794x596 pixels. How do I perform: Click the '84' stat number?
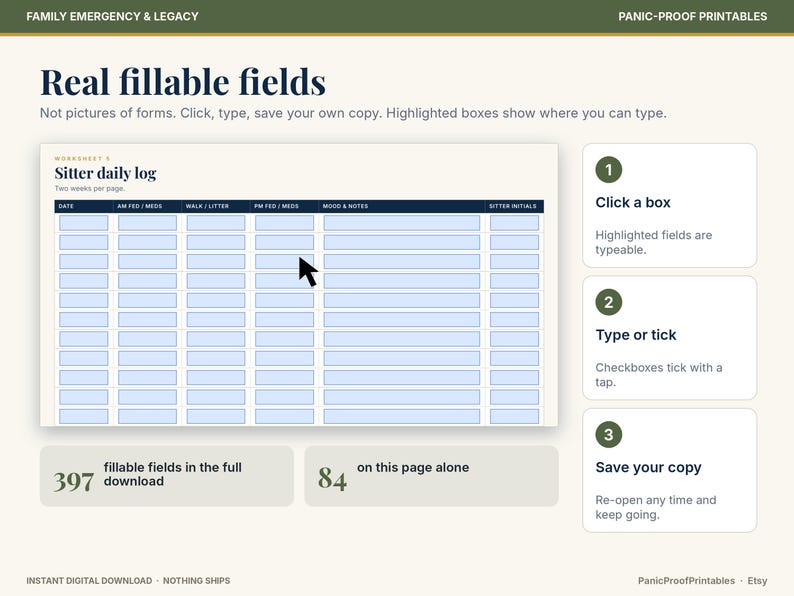pyautogui.click(x=332, y=479)
